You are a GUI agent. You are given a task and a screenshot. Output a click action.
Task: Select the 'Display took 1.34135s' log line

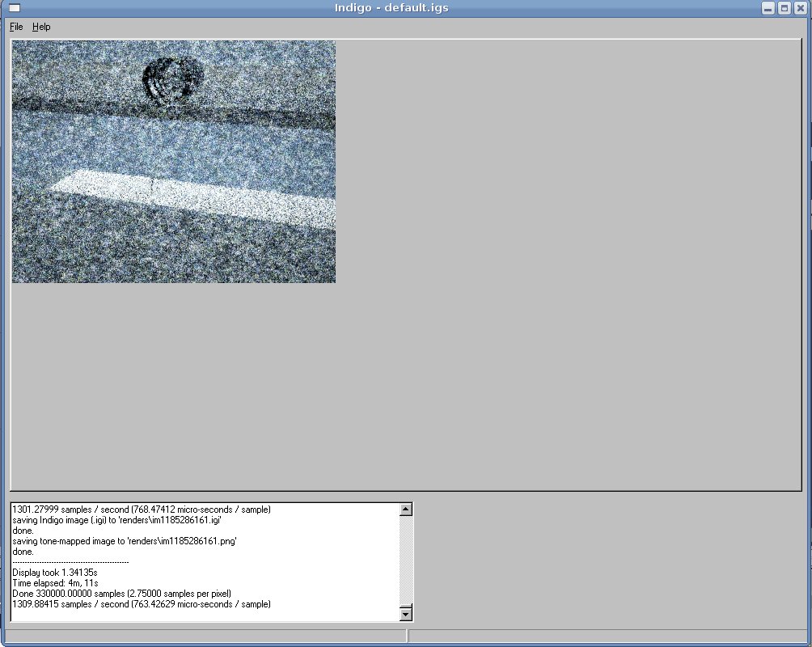pos(55,572)
